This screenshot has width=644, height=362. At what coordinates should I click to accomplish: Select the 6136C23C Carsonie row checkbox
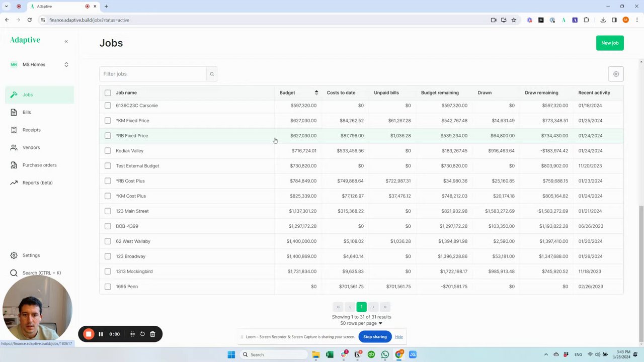(108, 106)
